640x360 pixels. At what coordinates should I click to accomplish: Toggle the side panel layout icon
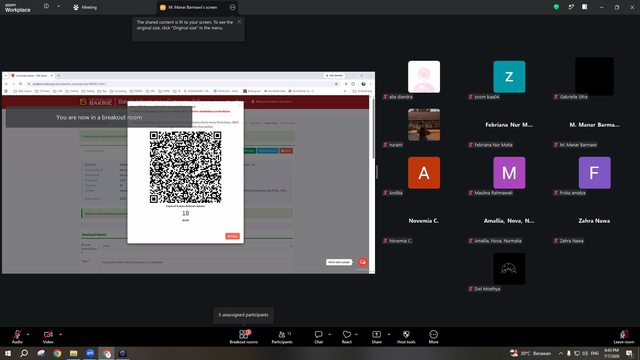tap(584, 7)
